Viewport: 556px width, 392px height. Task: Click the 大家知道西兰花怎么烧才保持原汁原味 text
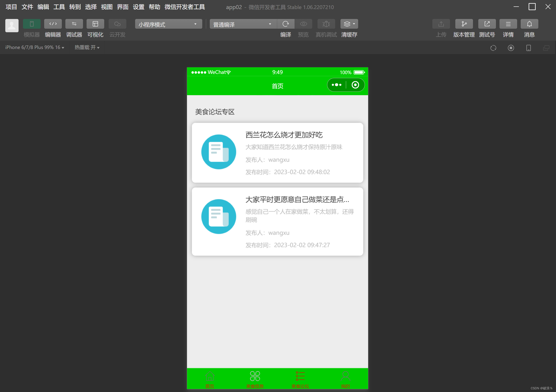(x=294, y=147)
